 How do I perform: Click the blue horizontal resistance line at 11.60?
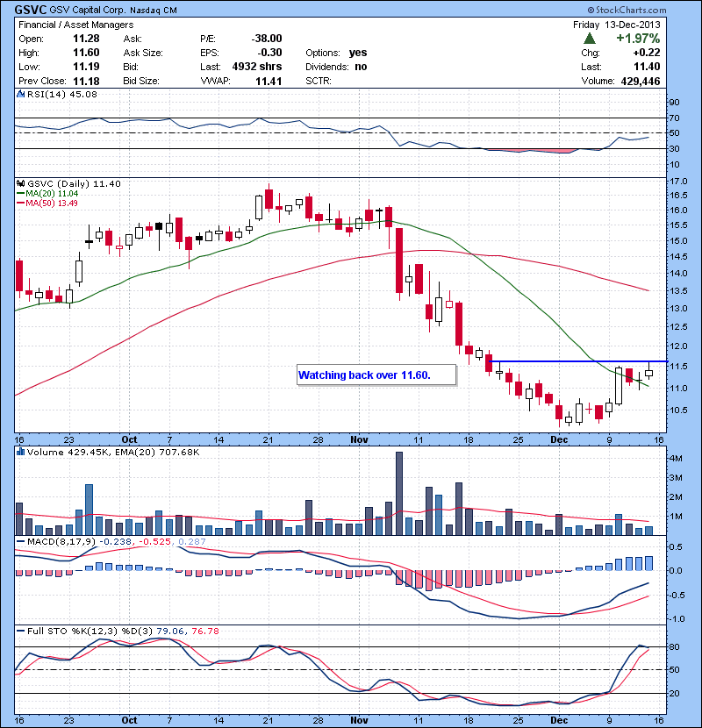pos(578,361)
